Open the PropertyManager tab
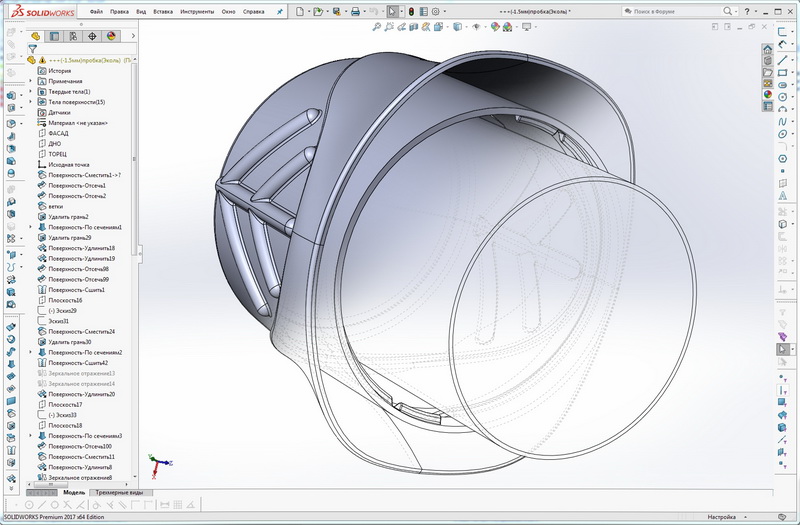This screenshot has height=525, width=800. [x=54, y=36]
